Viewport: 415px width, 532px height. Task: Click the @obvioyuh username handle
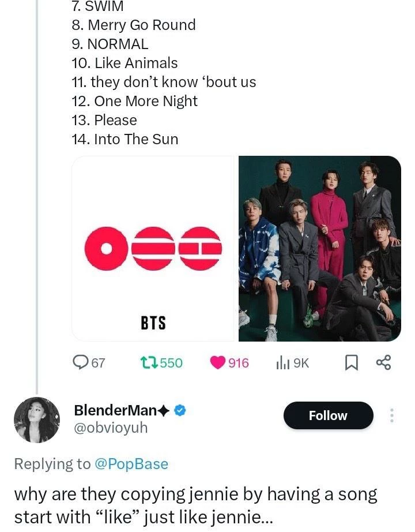[x=111, y=428]
